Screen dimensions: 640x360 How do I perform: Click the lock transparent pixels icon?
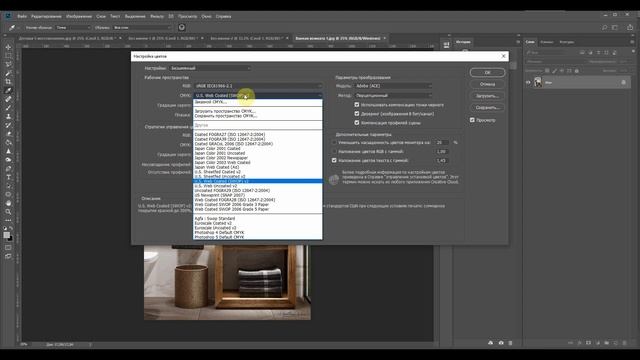click(x=547, y=71)
